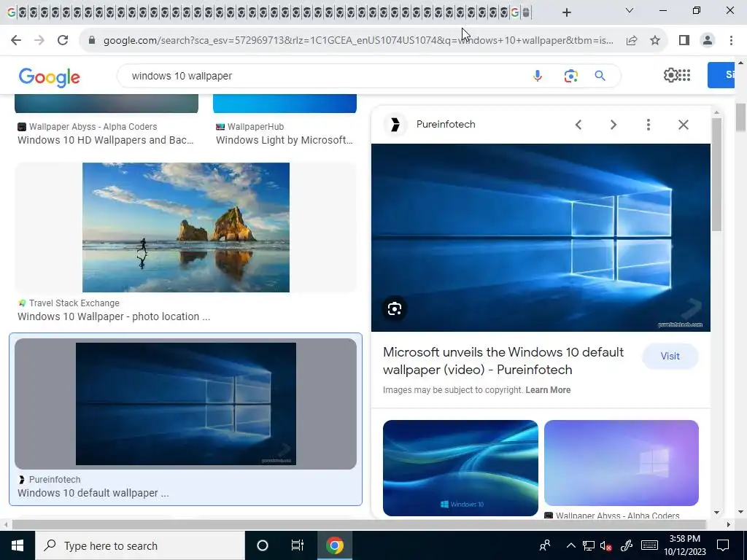Viewport: 747px width, 560px height.
Task: Open the purple Windows logo related image
Action: (x=622, y=463)
